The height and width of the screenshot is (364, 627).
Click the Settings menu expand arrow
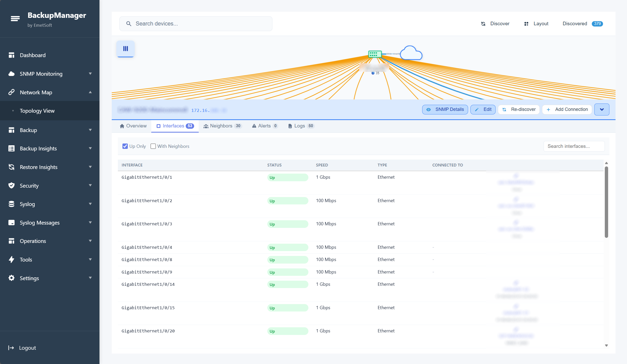pos(90,278)
